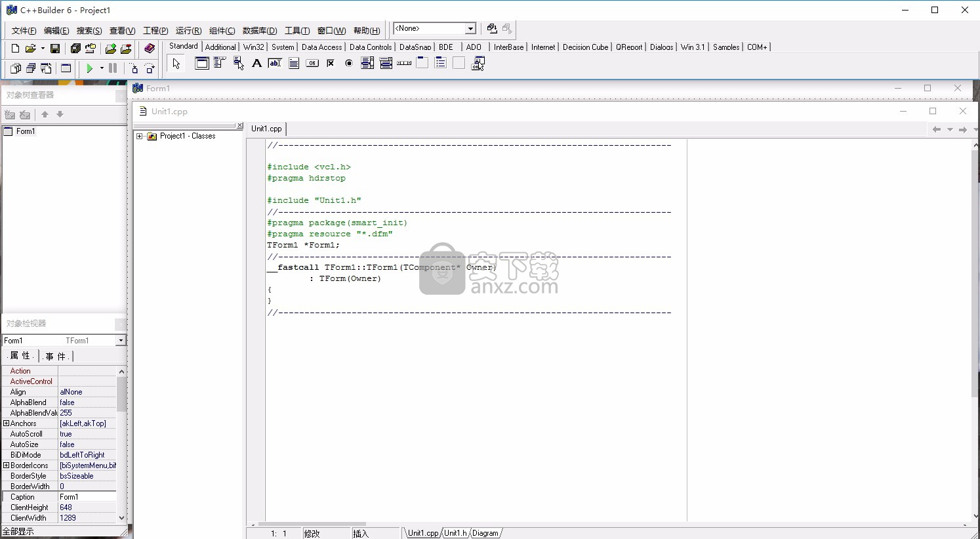The image size is (980, 539).
Task: Select the CheckBox component icon
Action: tap(331, 64)
